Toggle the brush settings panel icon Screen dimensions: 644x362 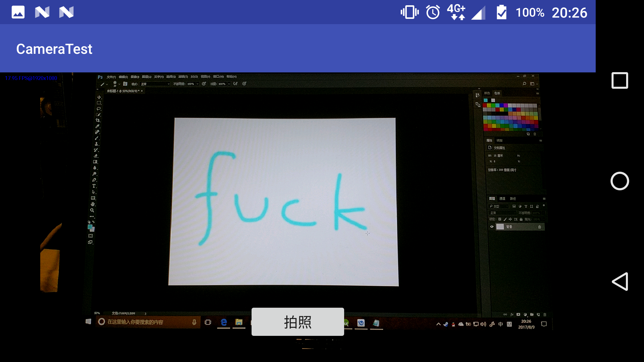tap(125, 84)
